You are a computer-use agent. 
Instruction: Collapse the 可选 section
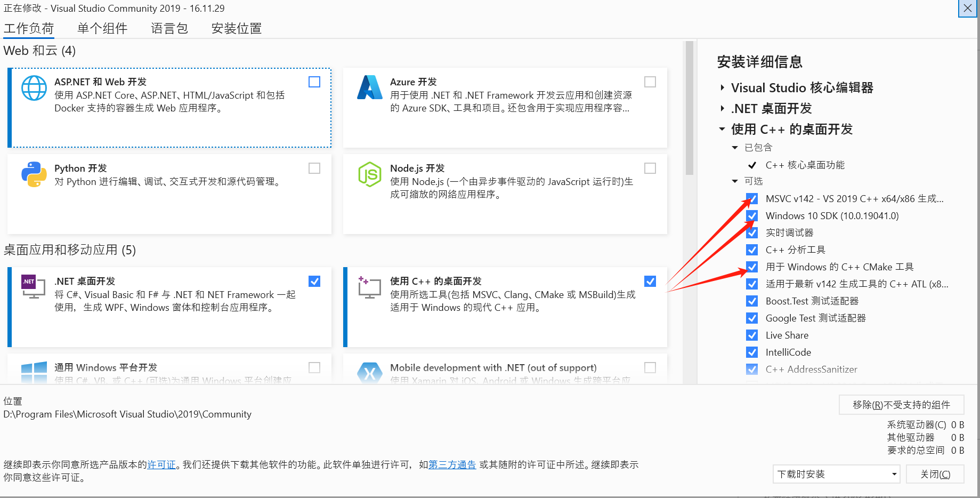735,181
